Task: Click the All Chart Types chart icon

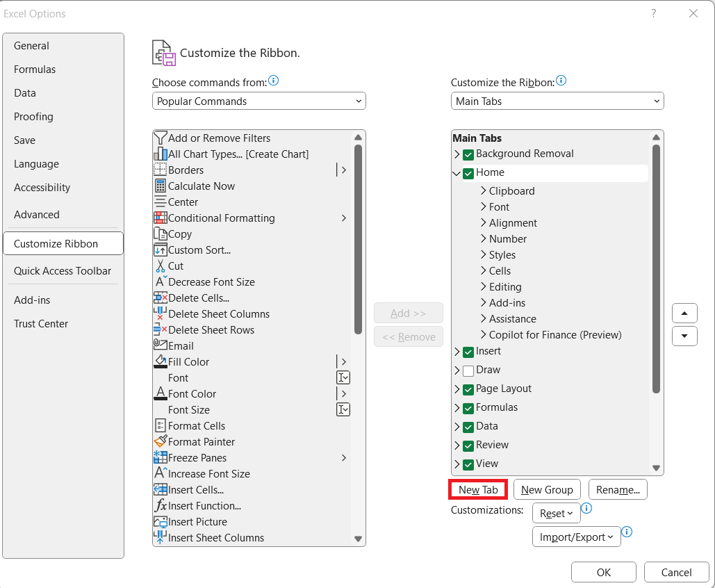Action: pyautogui.click(x=160, y=154)
